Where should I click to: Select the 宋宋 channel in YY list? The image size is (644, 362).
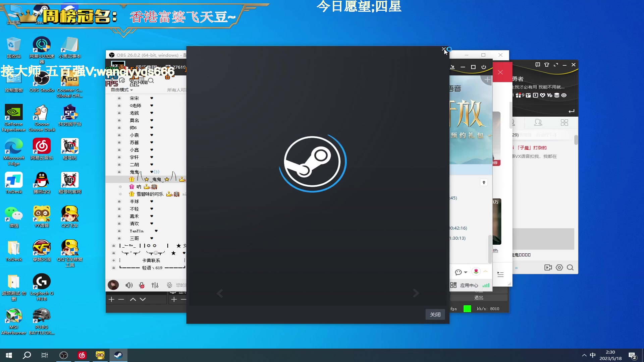click(x=134, y=98)
